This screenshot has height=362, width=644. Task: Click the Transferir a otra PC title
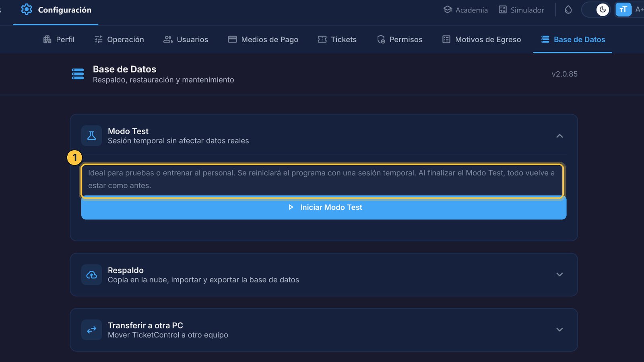click(x=145, y=325)
